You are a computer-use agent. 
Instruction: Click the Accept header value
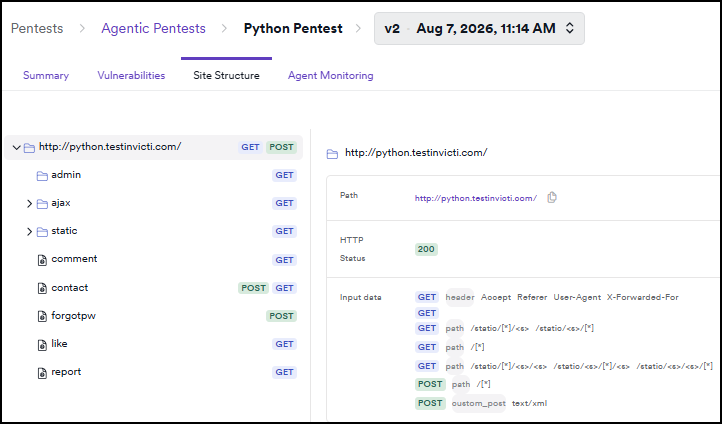pyautogui.click(x=496, y=297)
